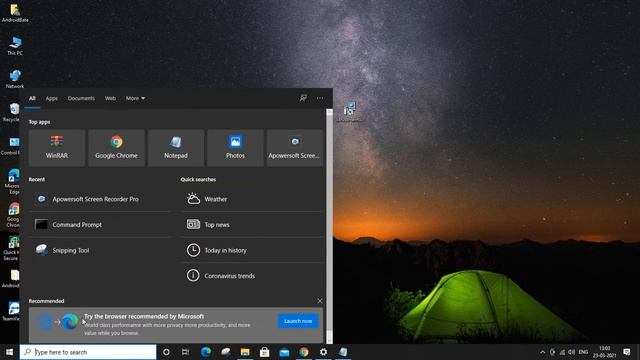This screenshot has width=640, height=360.
Task: Open volume control in system tray
Action: [x=571, y=352]
